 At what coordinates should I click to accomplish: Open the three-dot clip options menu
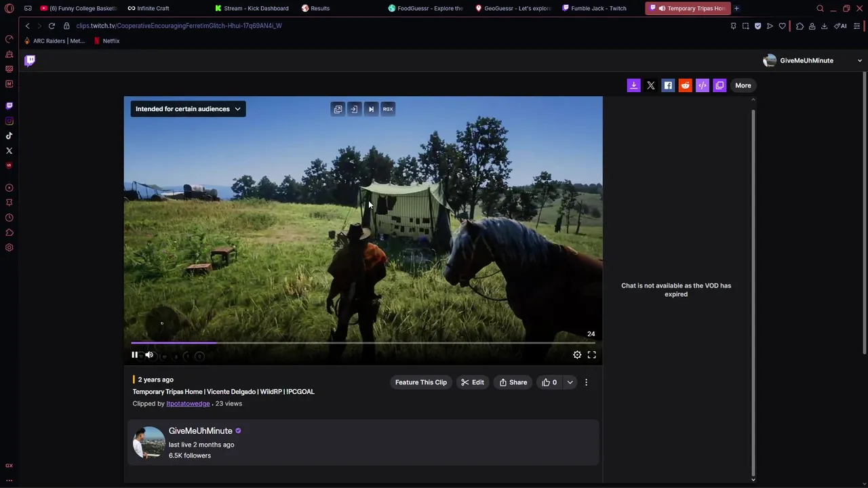point(586,382)
